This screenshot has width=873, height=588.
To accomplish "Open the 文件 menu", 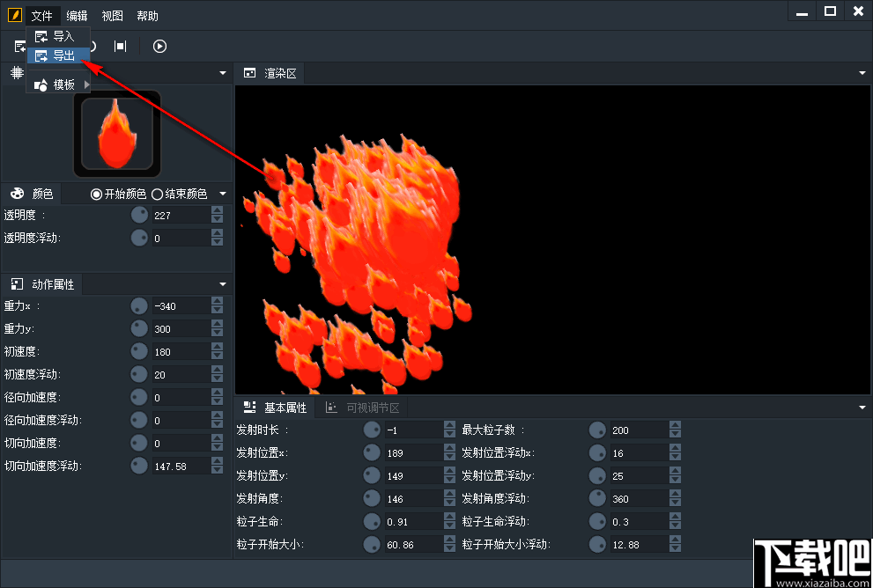I will click(41, 16).
